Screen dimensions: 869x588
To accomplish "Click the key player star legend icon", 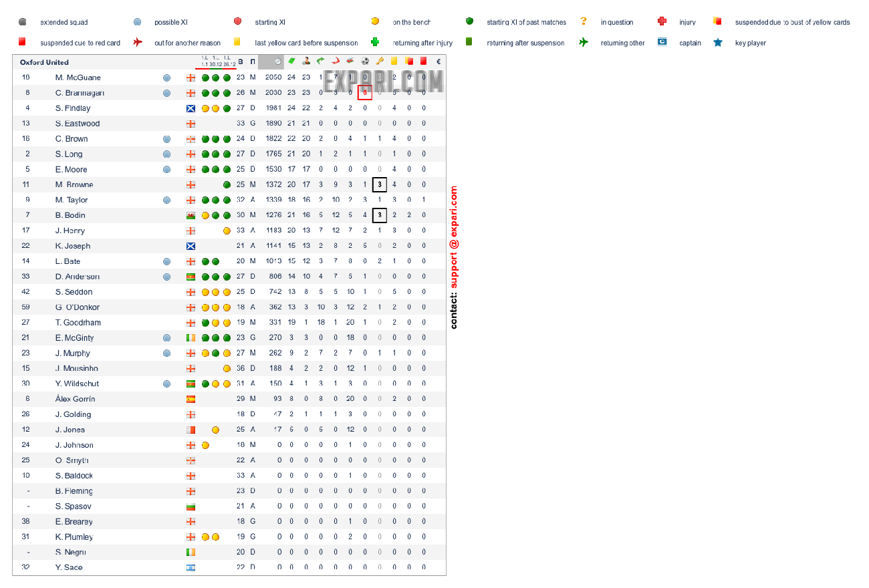I will tap(718, 43).
